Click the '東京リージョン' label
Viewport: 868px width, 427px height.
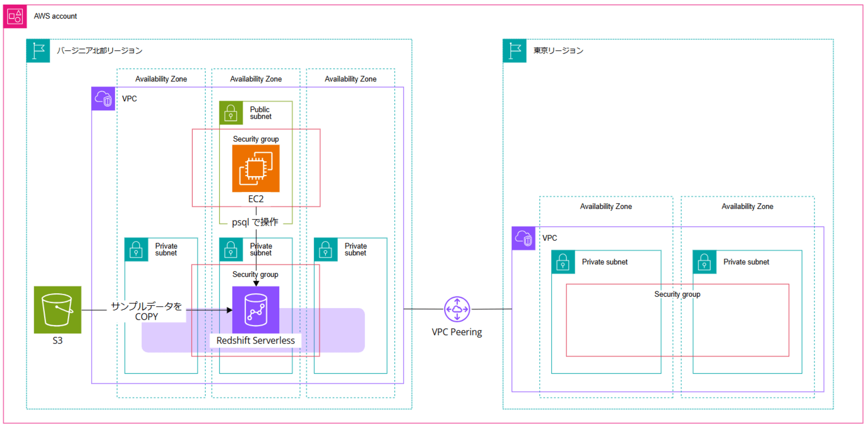(559, 51)
